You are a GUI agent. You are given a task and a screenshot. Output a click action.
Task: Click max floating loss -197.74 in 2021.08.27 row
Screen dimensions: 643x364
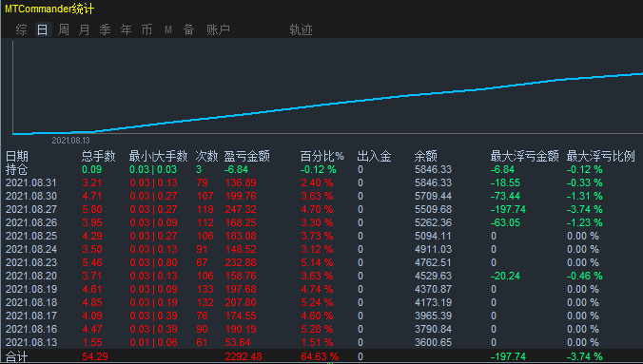508,209
